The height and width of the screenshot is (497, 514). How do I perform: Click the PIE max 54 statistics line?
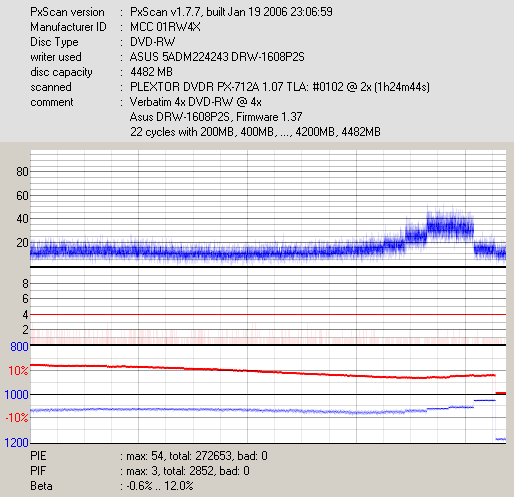click(149, 456)
